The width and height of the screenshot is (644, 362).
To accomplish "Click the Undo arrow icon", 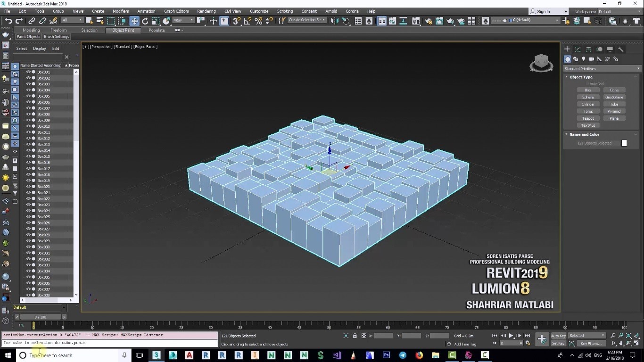I will coord(8,21).
